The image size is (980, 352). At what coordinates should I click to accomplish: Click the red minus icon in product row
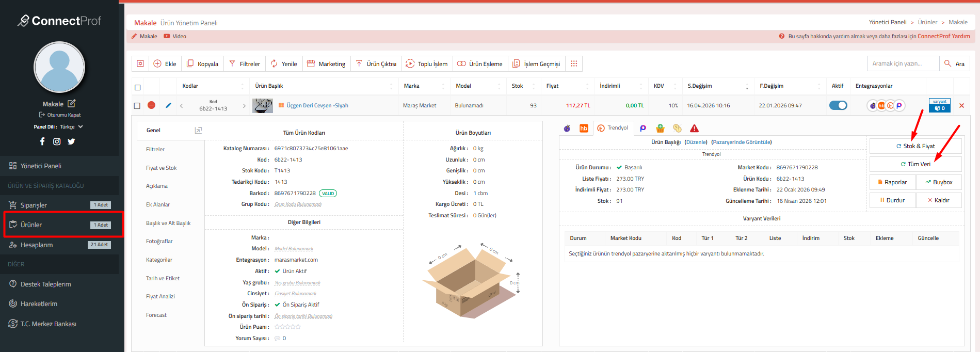point(151,105)
